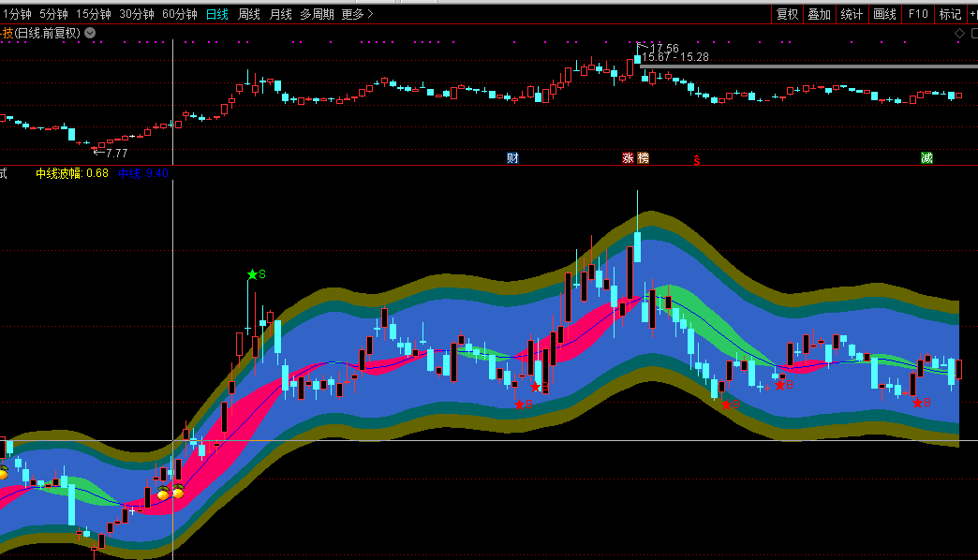Switch to the 60分钟 period
This screenshot has width=978, height=560.
tap(180, 14)
